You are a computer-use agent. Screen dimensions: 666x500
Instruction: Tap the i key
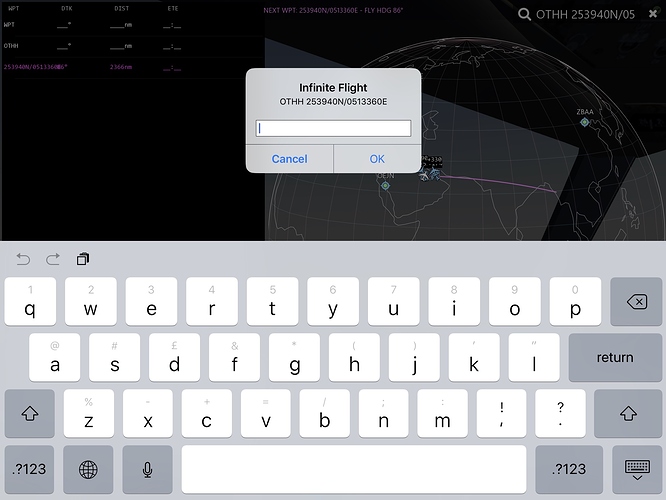click(x=454, y=302)
